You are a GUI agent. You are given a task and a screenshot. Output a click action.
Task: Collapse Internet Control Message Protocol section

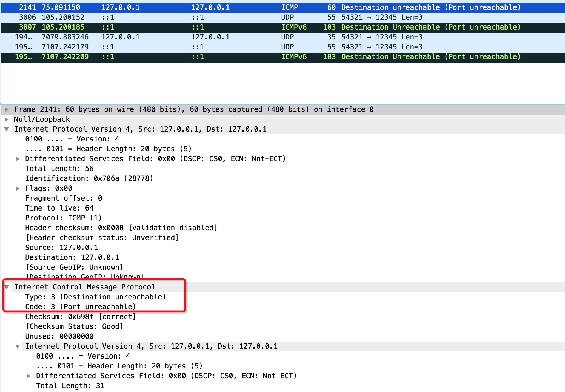(7, 287)
